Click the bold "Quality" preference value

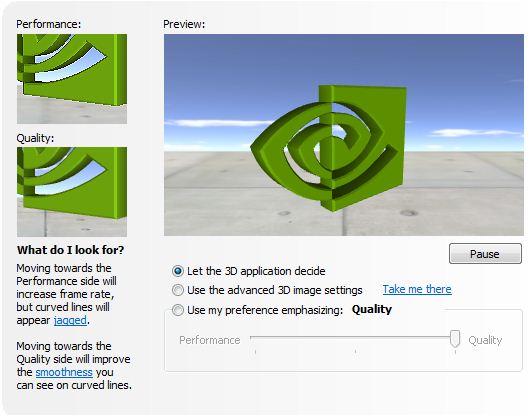click(372, 309)
